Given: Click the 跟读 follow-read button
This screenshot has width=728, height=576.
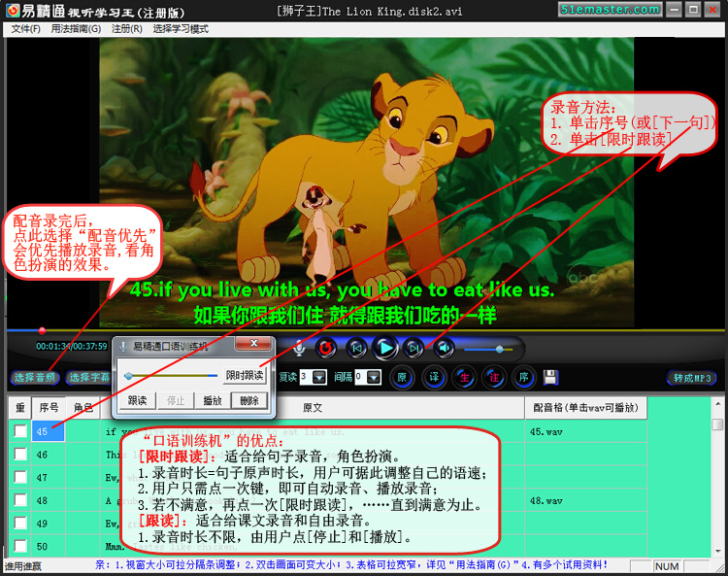Looking at the screenshot, I should (x=137, y=400).
